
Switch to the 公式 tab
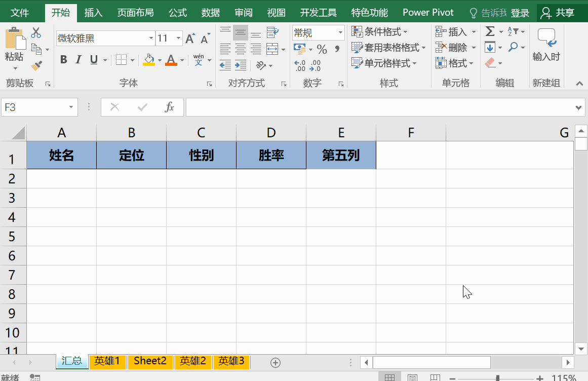pyautogui.click(x=178, y=13)
